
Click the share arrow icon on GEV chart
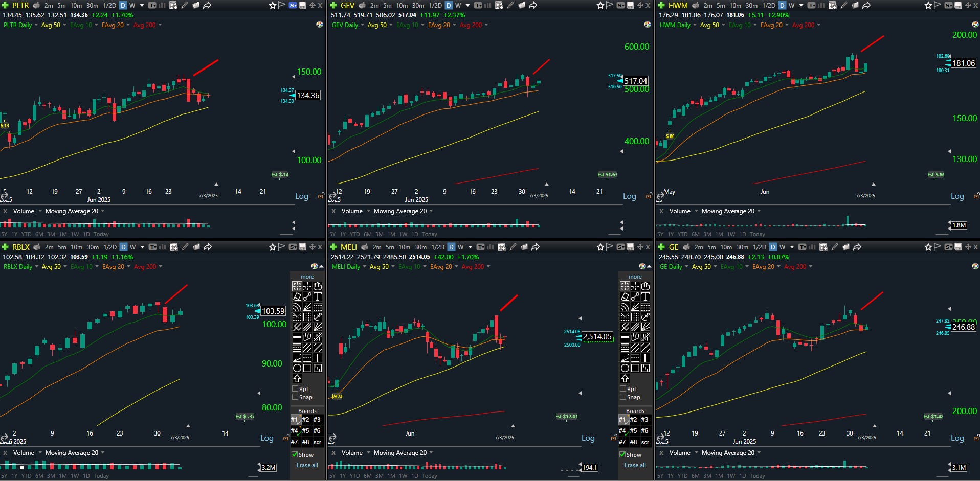[x=533, y=5]
